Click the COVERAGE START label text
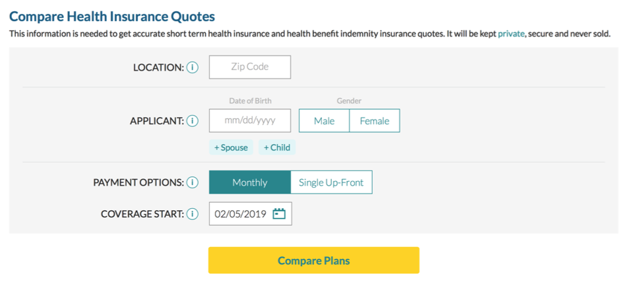 [143, 214]
